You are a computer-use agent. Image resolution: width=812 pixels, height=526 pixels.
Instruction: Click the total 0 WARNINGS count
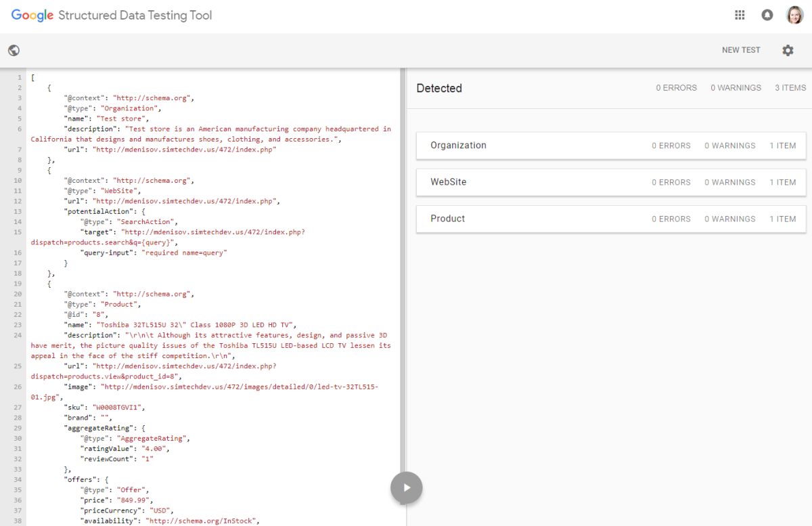coord(736,88)
